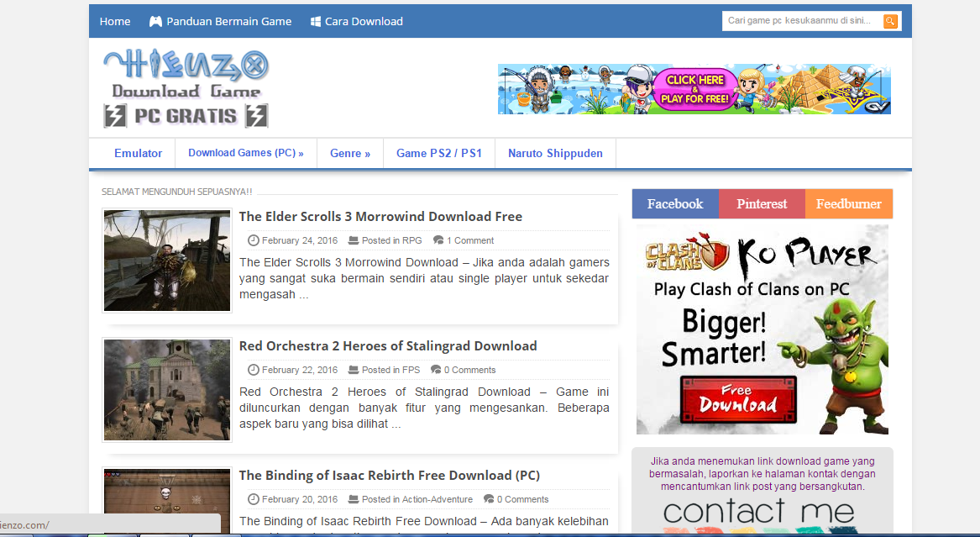Click the folder icon before Posted in FPS

tap(354, 370)
